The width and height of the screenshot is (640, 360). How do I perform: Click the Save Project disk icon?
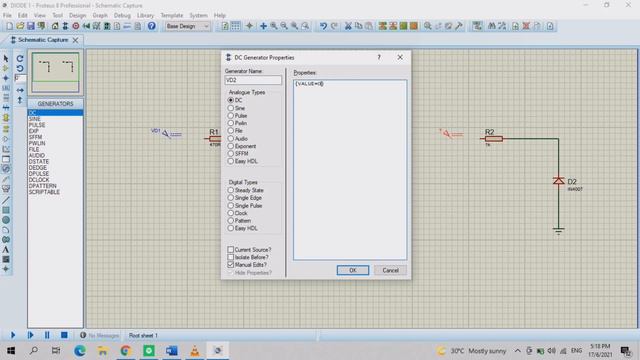coord(31,26)
